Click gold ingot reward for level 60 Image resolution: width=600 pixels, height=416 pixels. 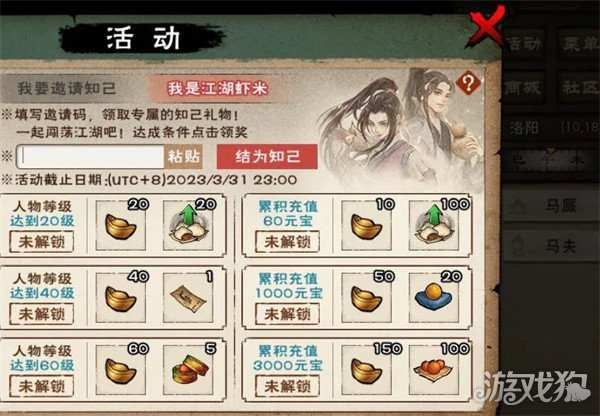click(x=121, y=370)
